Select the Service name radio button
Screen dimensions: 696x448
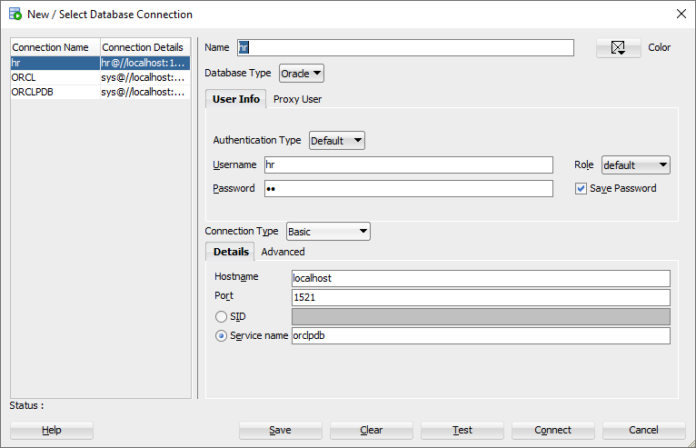pos(221,336)
